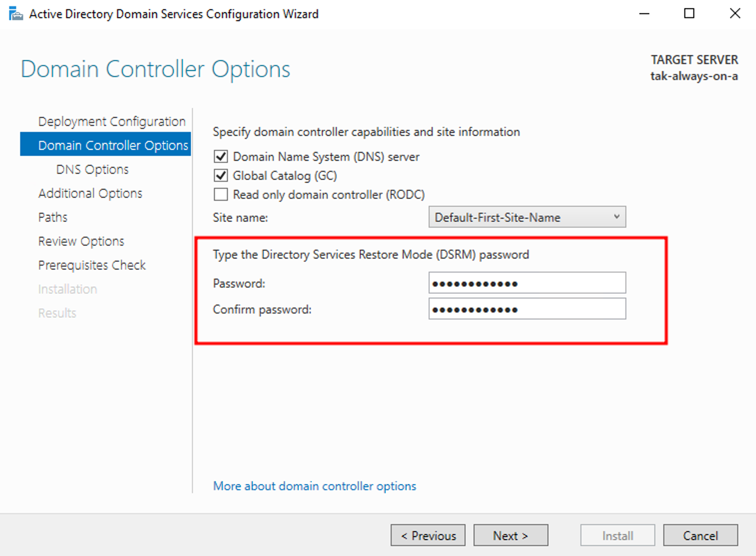Click the wizard icon in title bar

click(15, 14)
